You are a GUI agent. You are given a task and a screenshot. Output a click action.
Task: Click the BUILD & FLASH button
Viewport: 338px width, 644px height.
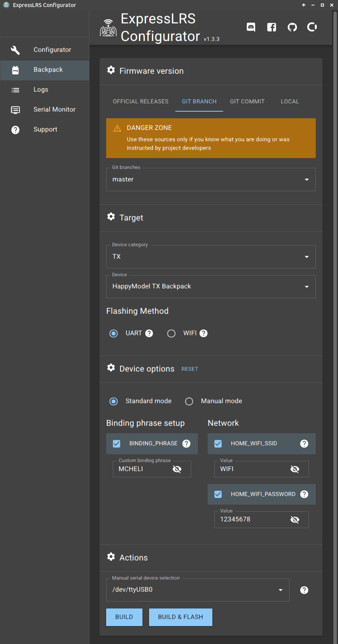tap(180, 617)
